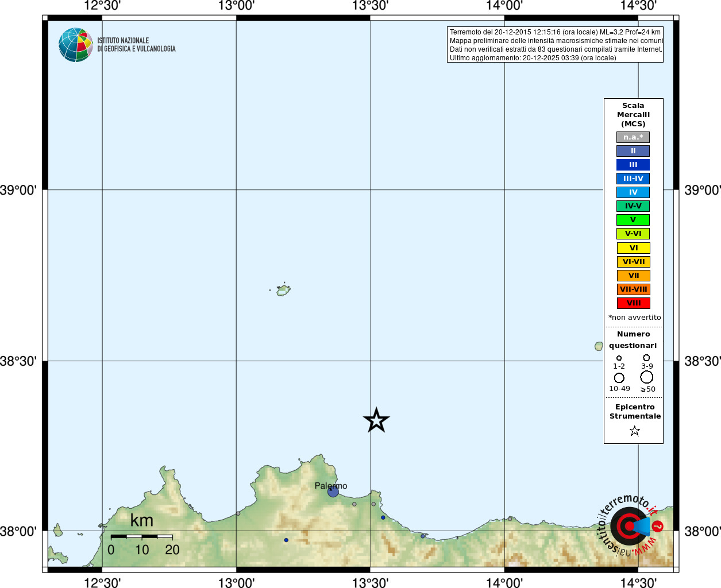Click the Ustica island on the map
Screen dimensions: 721x588
tap(283, 290)
